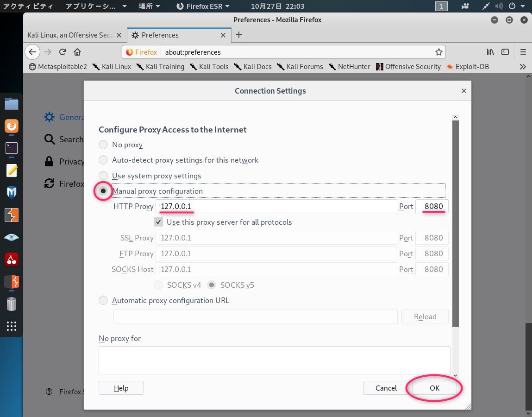Click dialog scrollbar up arrow
This screenshot has height=417, width=532.
[455, 117]
